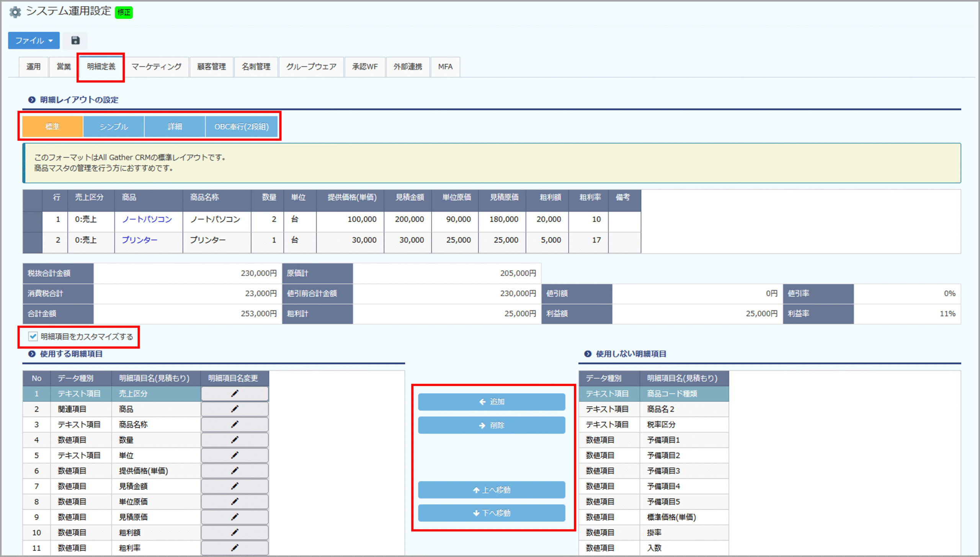
Task: Select the 詳細 layout button
Action: tap(175, 126)
